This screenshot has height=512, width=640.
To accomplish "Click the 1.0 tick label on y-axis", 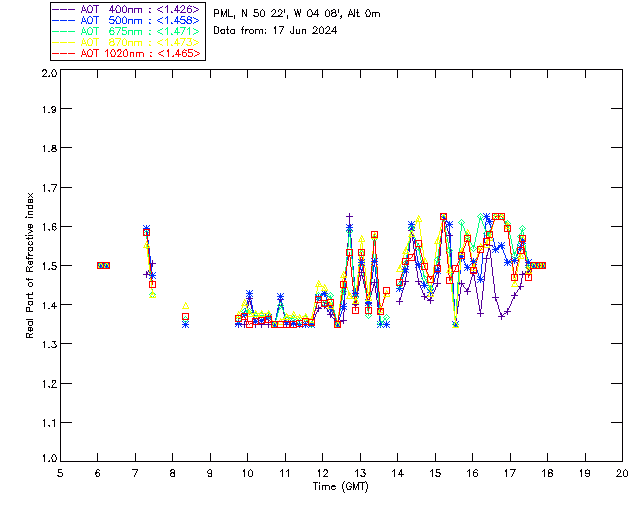I will coord(48,459).
